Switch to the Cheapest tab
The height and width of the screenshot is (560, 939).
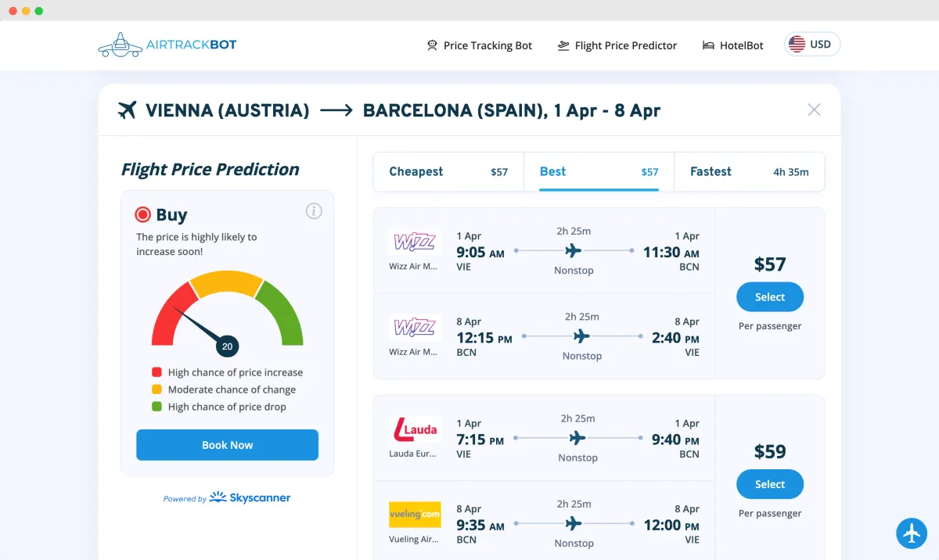click(x=448, y=172)
